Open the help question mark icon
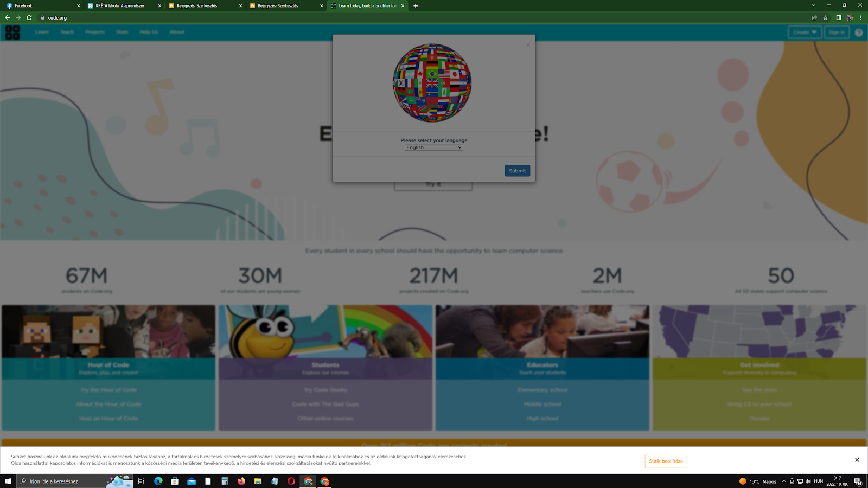This screenshot has height=488, width=868. pyautogui.click(x=859, y=33)
